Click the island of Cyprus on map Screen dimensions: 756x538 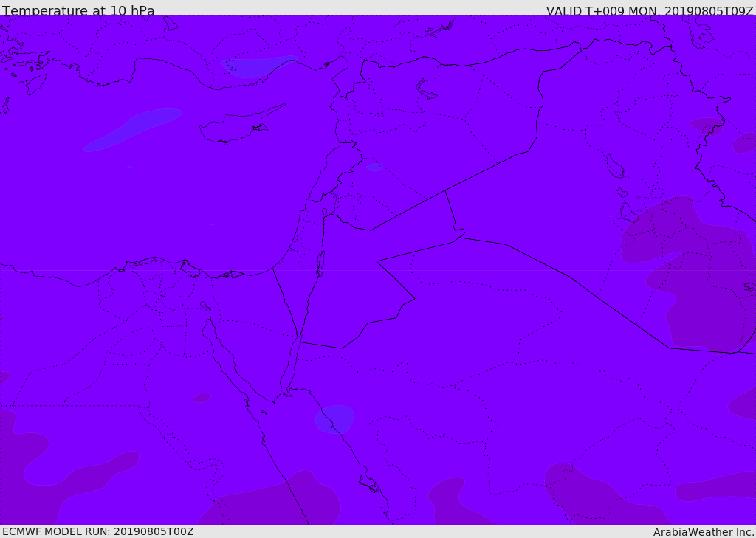tap(241, 125)
